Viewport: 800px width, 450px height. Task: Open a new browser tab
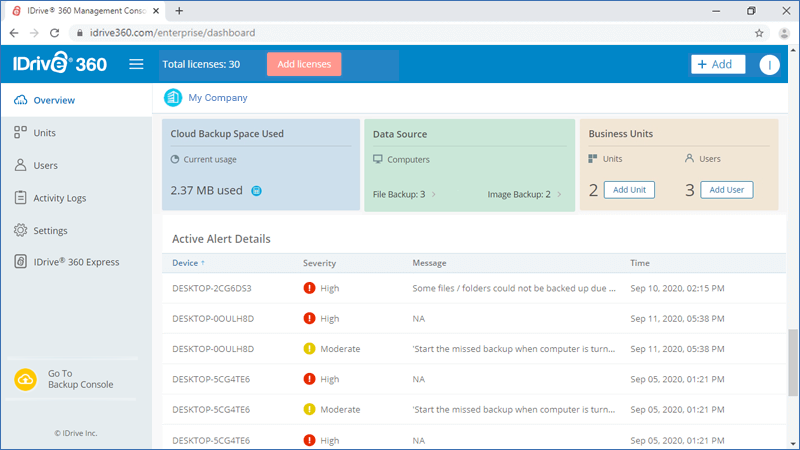point(179,11)
